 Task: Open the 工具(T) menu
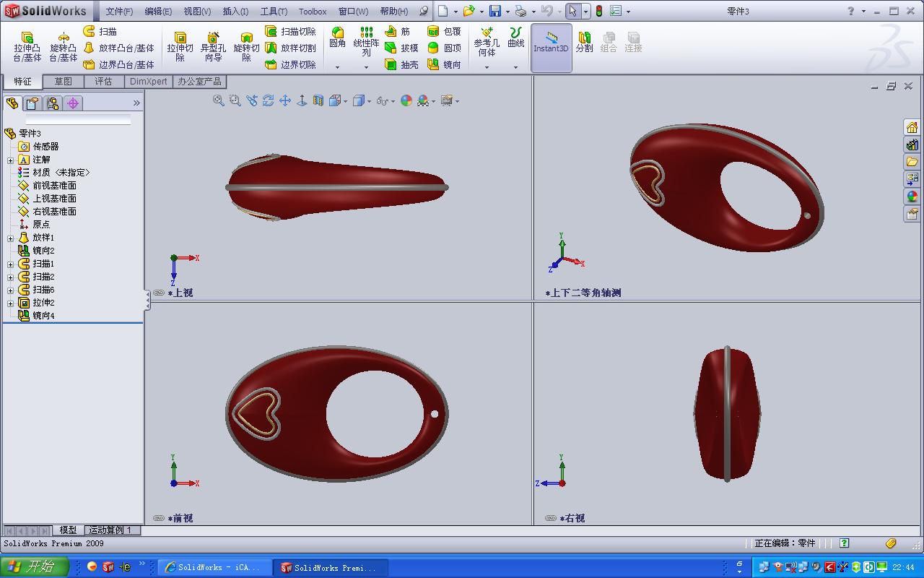tap(274, 11)
